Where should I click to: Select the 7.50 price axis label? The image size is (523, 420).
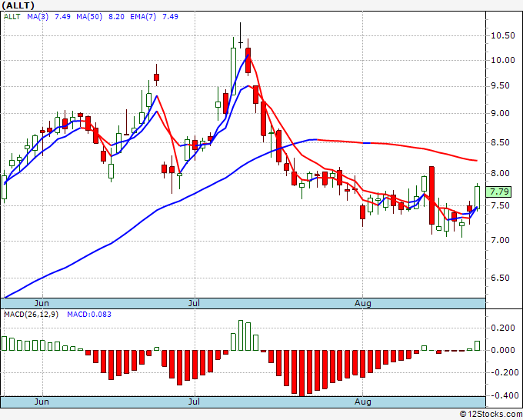500,205
